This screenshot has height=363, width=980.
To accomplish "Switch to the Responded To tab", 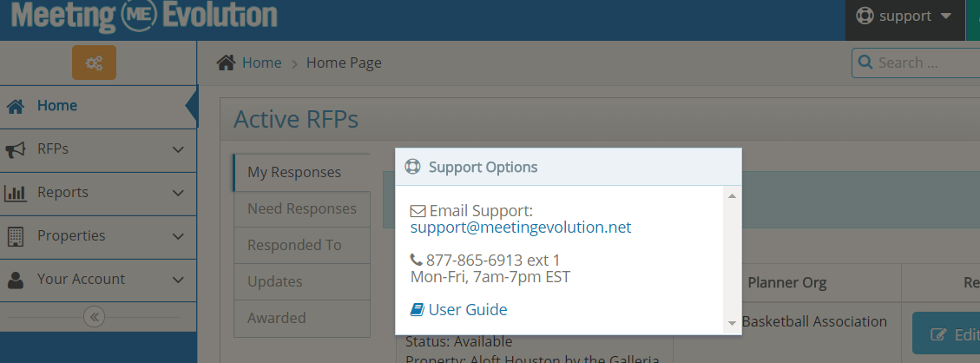I will 294,245.
